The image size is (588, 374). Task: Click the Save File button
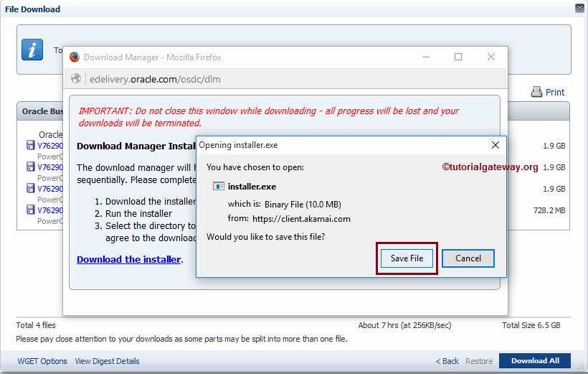407,258
